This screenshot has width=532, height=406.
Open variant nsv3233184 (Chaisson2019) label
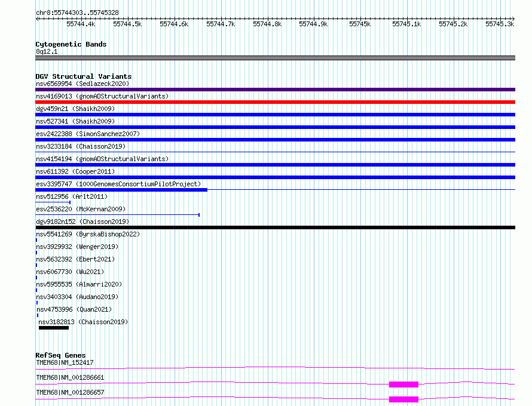pyautogui.click(x=81, y=146)
